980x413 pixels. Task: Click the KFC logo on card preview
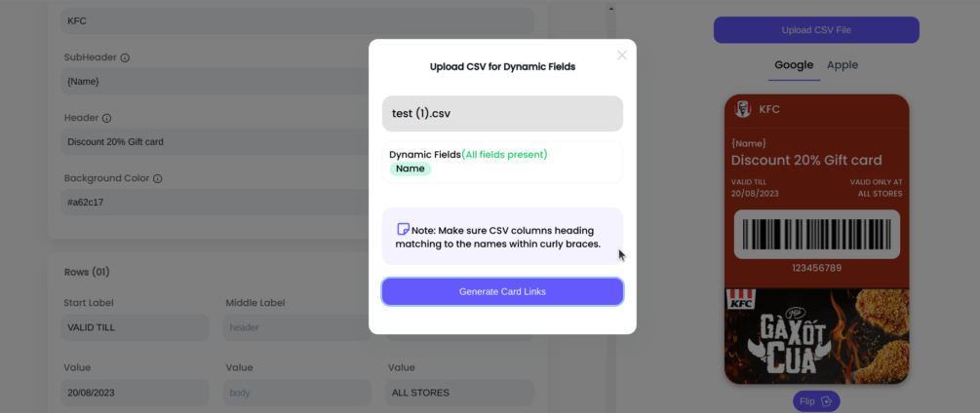(743, 109)
